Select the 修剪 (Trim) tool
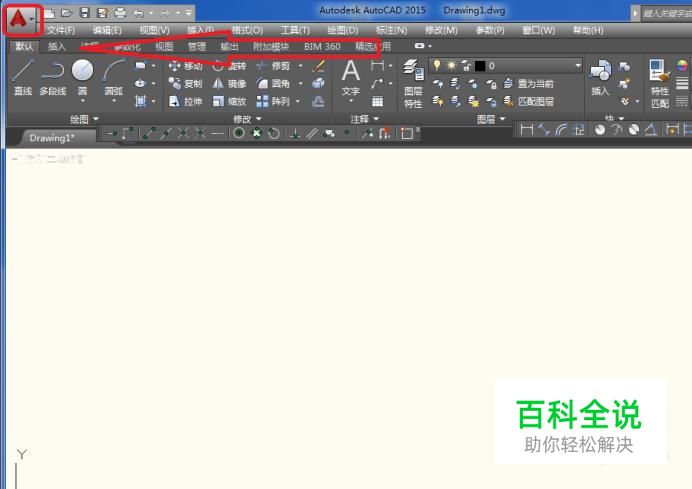Screen dimensions: 692x489 point(273,66)
